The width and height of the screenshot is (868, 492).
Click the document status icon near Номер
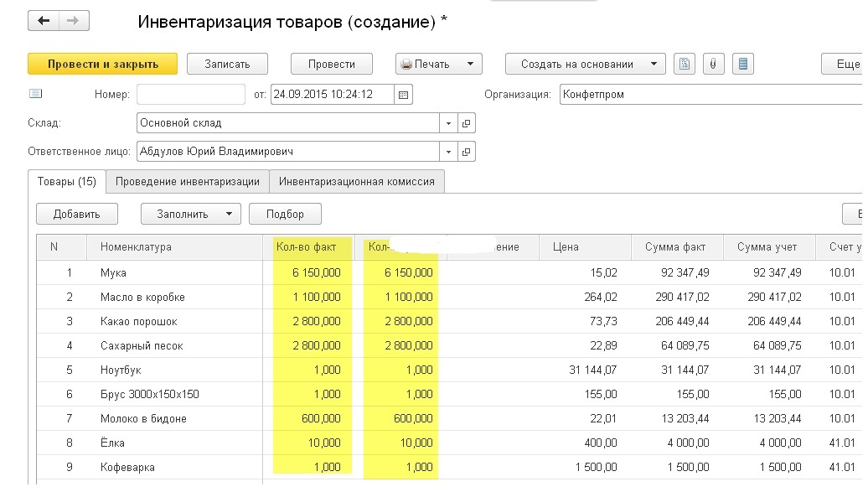[x=35, y=94]
